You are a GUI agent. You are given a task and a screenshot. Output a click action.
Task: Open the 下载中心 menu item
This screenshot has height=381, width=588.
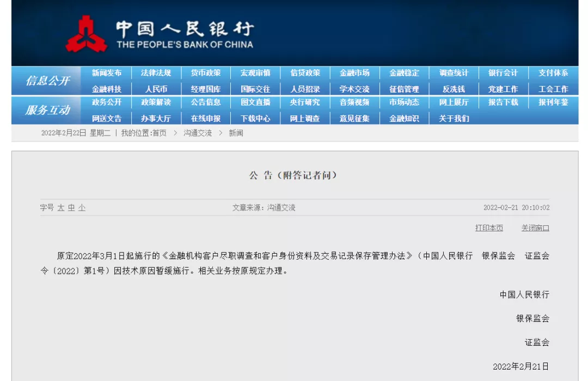(255, 118)
